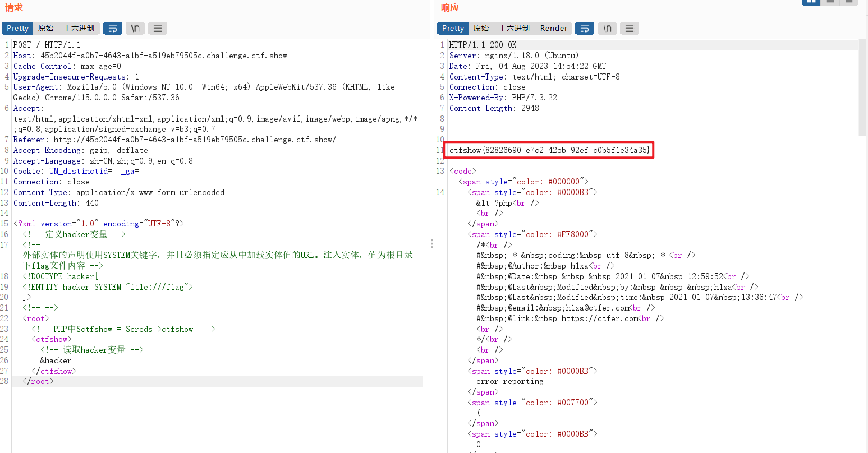868x453 pixels.
Task: Click the Content-Type: application/x-www-form-urlencoded header
Action: coord(119,192)
